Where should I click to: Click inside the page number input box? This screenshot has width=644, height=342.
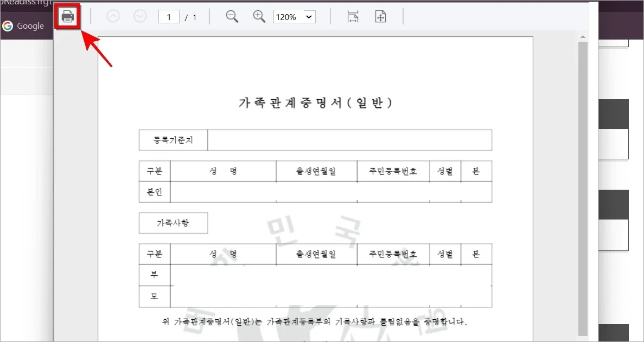click(x=168, y=16)
